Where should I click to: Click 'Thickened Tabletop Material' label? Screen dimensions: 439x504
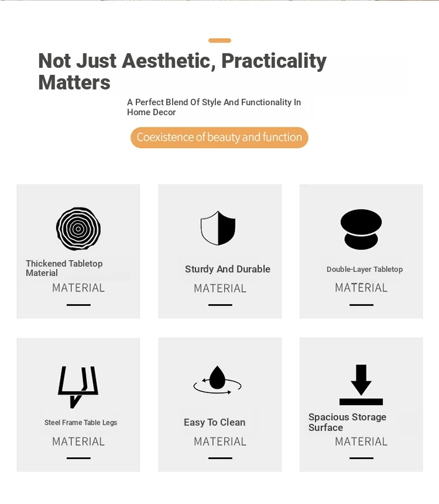(x=64, y=268)
